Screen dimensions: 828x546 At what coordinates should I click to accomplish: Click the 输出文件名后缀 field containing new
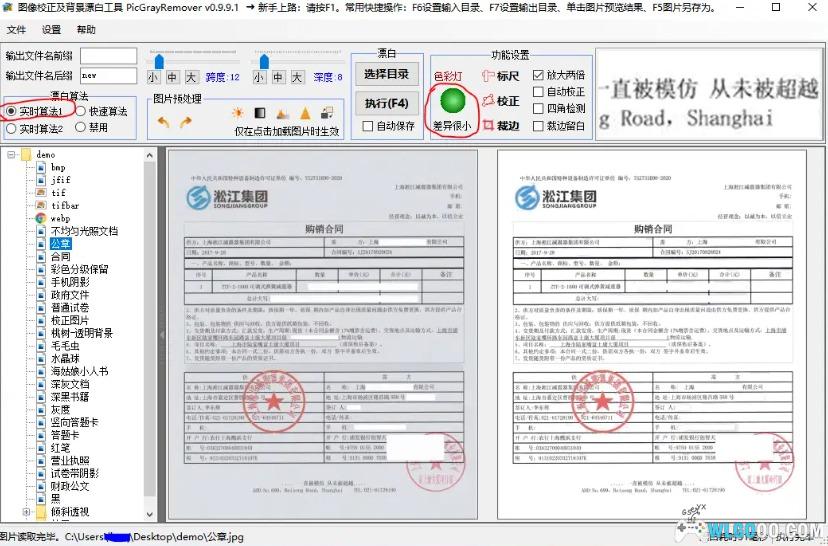[109, 76]
